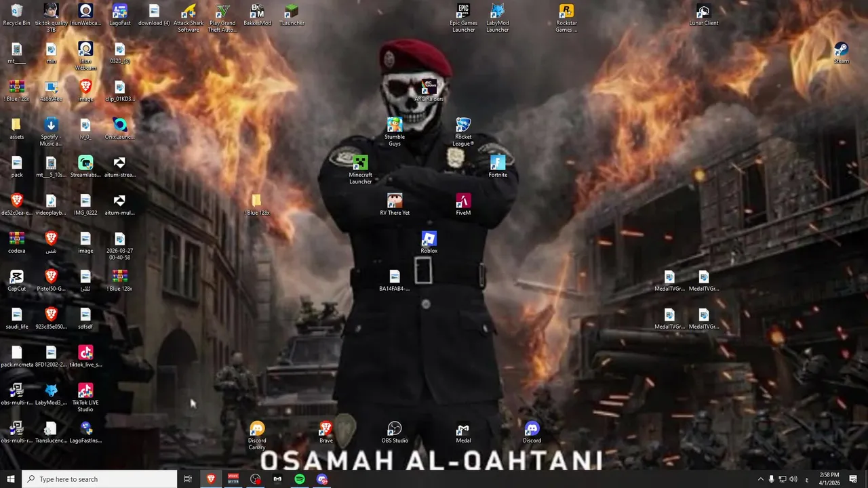Open Attack Shark Software shortcut
The height and width of the screenshot is (488, 868).
(x=189, y=18)
